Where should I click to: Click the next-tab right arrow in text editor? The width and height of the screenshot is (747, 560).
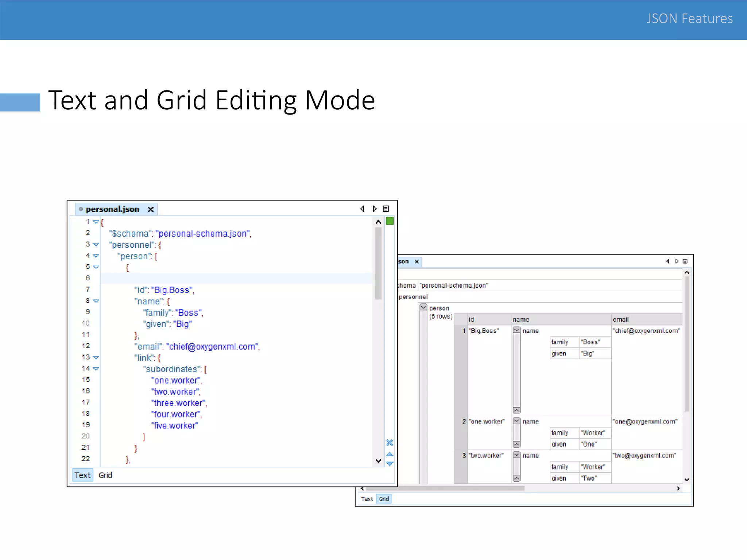click(375, 209)
